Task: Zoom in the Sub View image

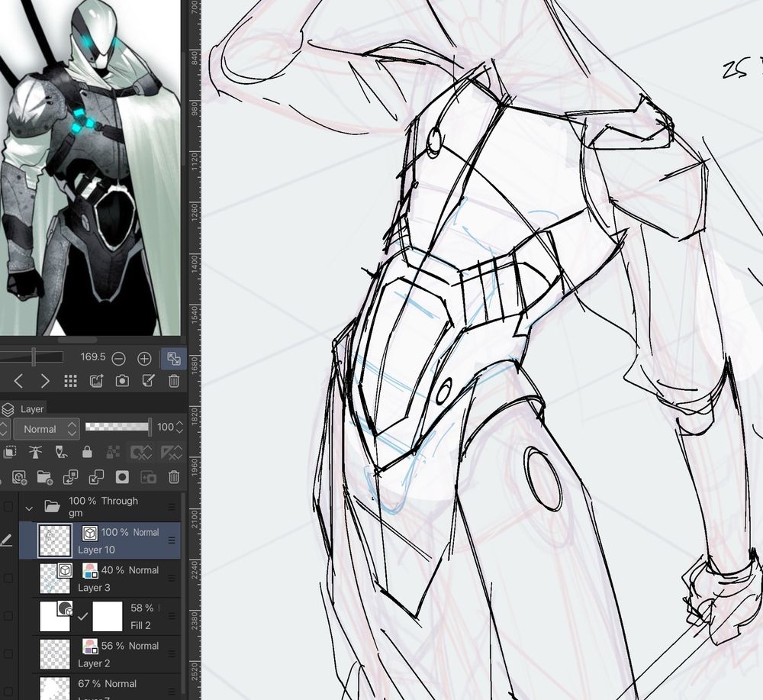Action: (x=144, y=359)
